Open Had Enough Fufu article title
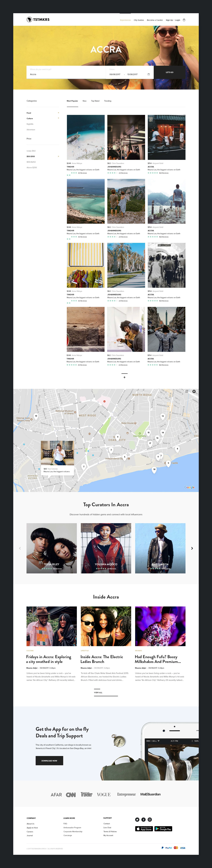The image size is (212, 868). [x=158, y=659]
